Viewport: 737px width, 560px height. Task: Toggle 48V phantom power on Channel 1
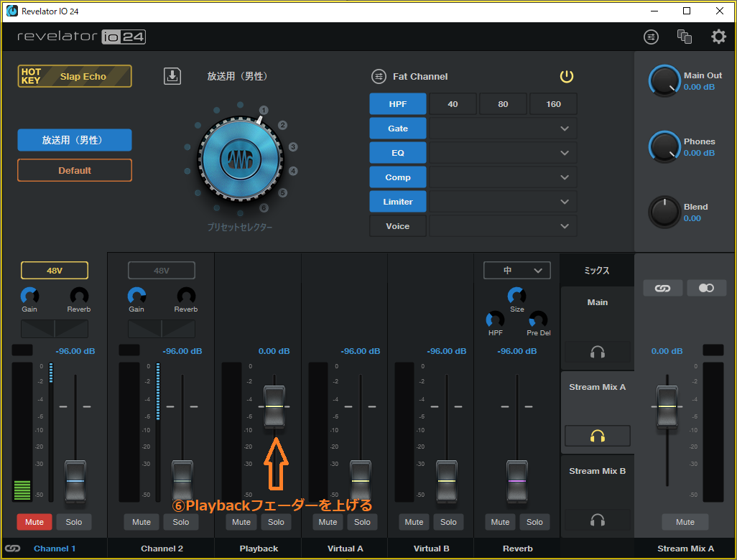tap(55, 271)
